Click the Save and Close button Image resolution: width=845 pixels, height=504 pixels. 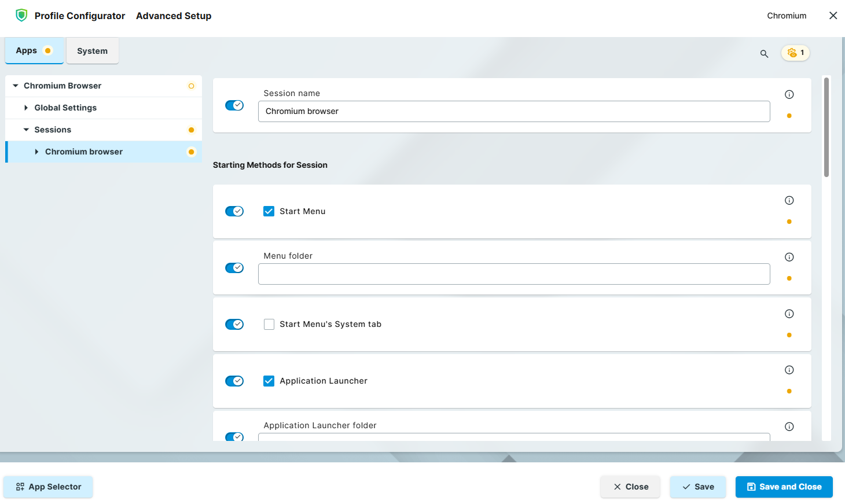coord(784,487)
